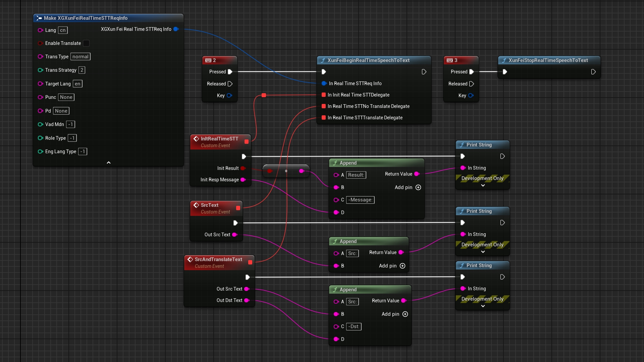Screen dimensions: 644x362
Task: Expand the XunFeiBeginRealTimeSpeechToText output pin
Action: 423,72
